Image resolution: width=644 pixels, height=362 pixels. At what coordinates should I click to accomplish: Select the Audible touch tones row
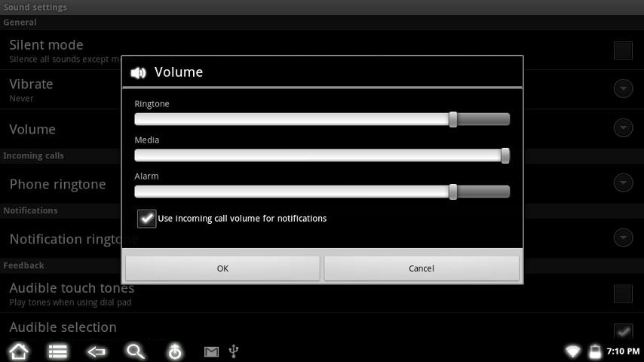(x=322, y=293)
